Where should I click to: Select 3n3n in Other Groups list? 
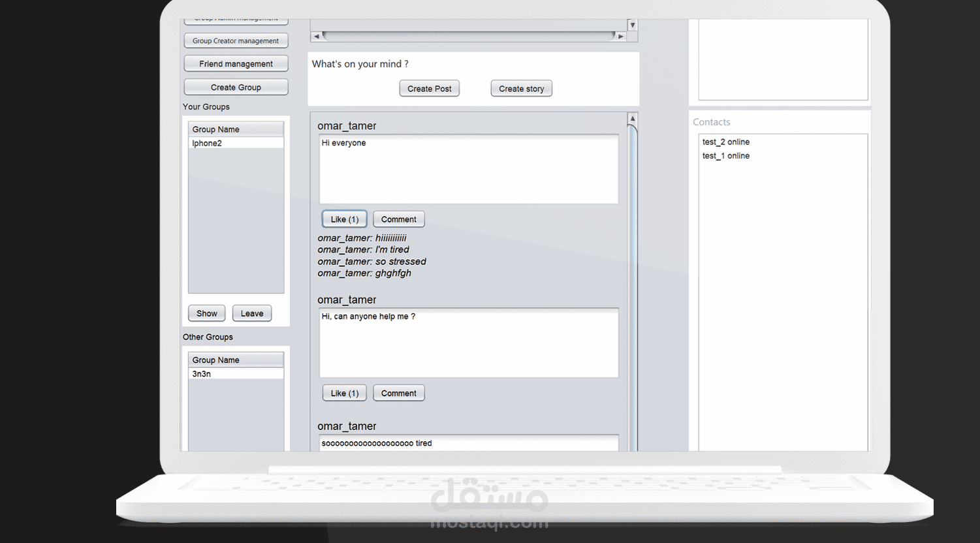236,374
